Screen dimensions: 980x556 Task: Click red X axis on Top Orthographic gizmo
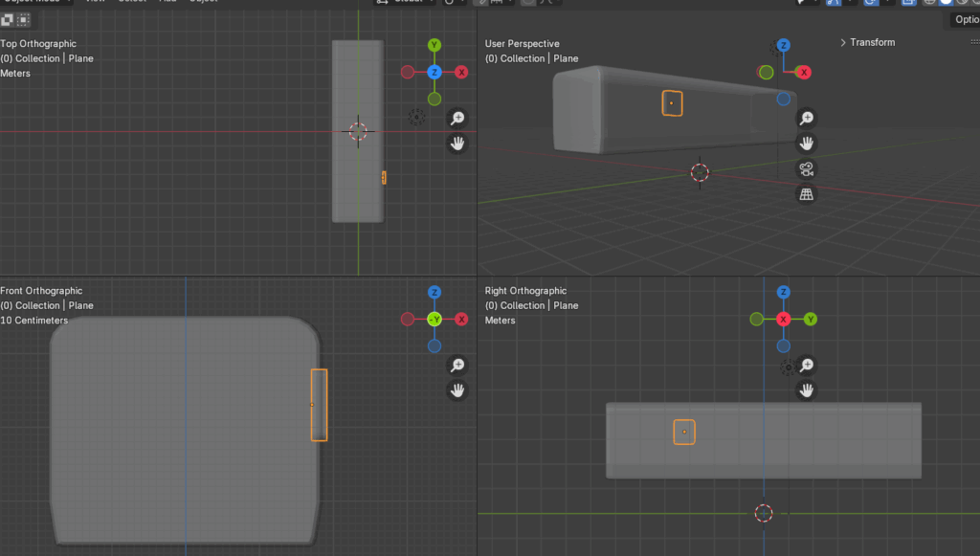461,72
